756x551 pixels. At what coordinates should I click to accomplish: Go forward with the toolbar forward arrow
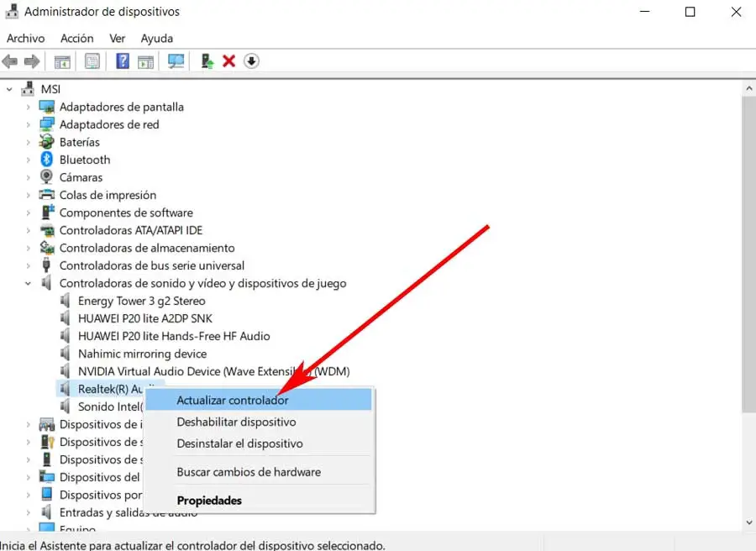32,61
